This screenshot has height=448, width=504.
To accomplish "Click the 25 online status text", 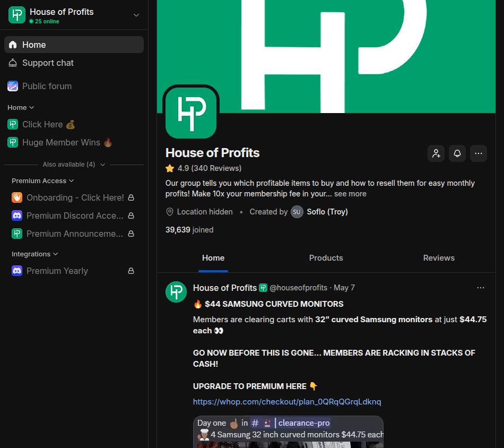I will (x=47, y=21).
